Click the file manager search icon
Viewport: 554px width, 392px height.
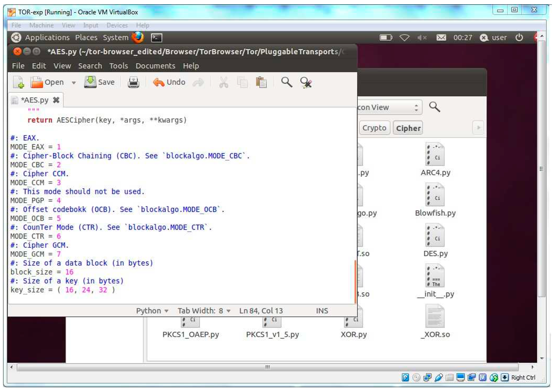434,107
